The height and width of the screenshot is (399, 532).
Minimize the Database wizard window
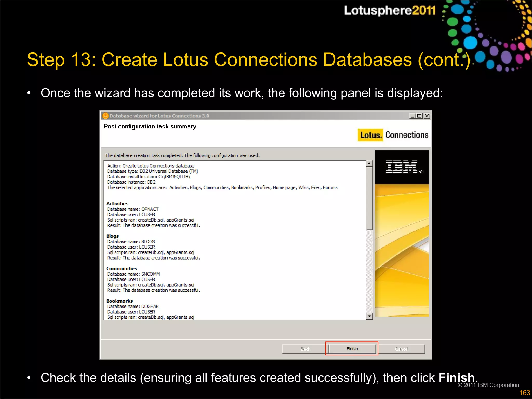(413, 116)
